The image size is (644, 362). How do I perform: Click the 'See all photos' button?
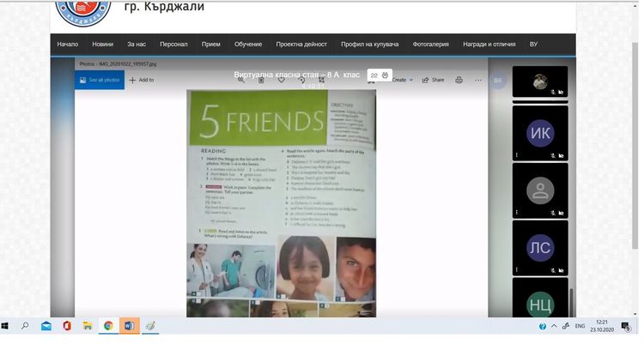pos(100,80)
